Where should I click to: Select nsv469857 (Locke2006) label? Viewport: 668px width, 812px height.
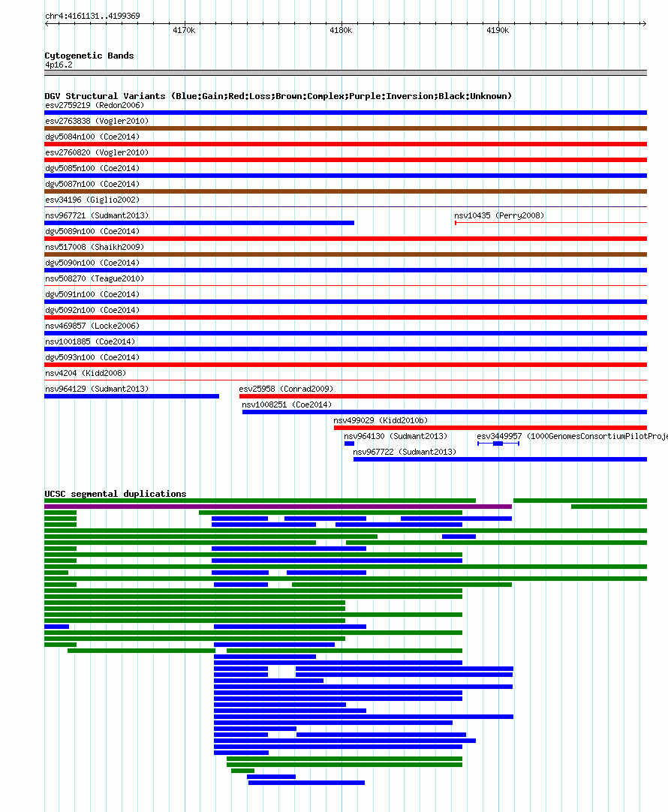(92, 326)
